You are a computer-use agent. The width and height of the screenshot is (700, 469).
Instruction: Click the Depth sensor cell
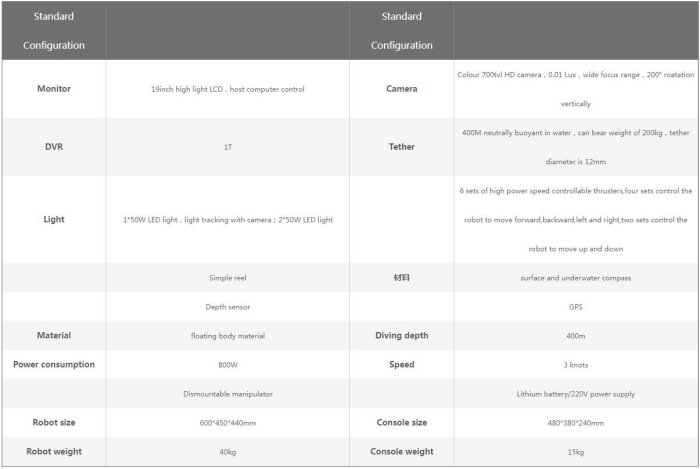pyautogui.click(x=228, y=306)
